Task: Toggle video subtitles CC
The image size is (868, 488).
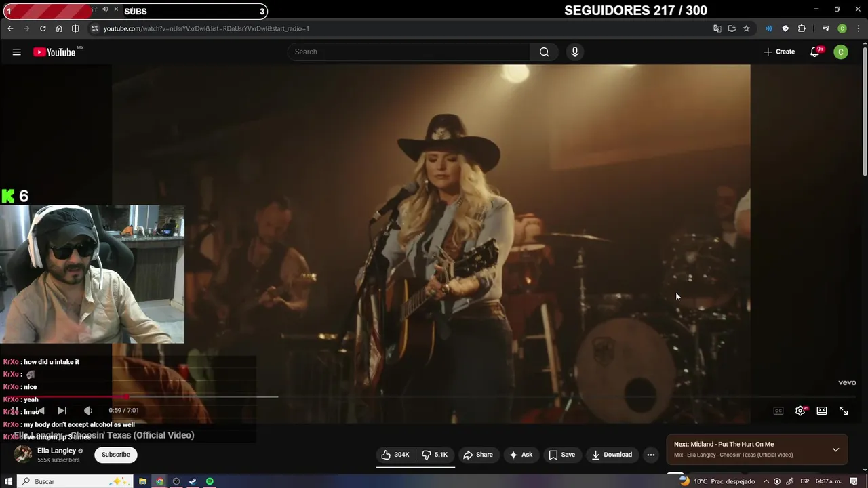Action: click(x=778, y=411)
